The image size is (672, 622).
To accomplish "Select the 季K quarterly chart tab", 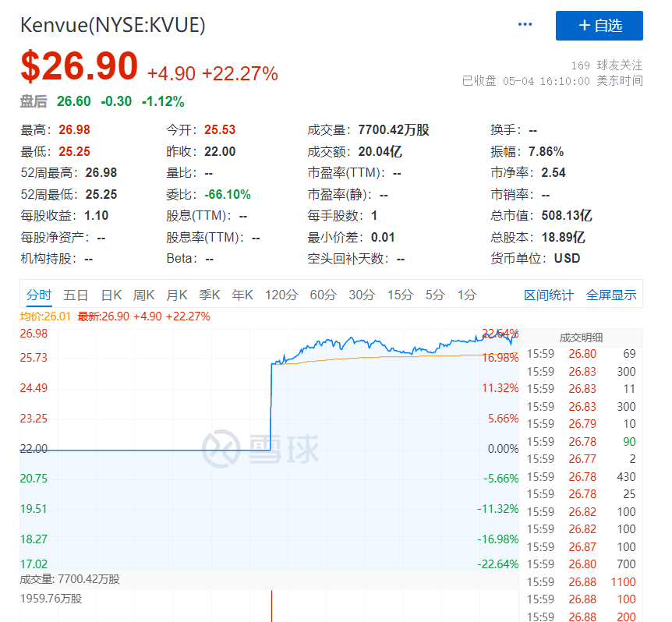I will (x=209, y=295).
